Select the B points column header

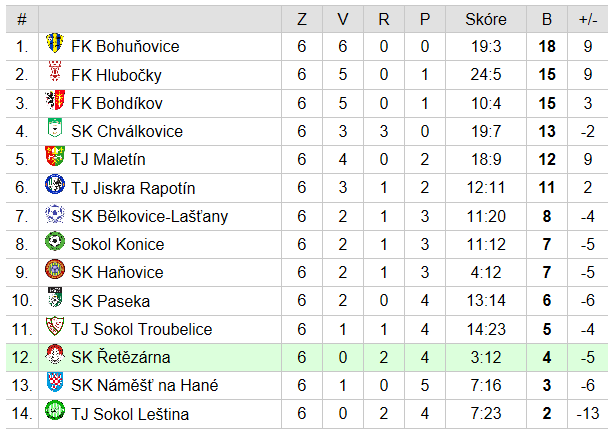pyautogui.click(x=547, y=19)
